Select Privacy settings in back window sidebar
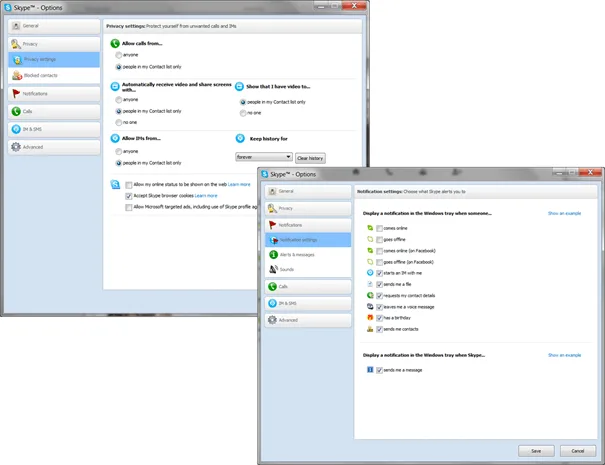 coord(54,59)
